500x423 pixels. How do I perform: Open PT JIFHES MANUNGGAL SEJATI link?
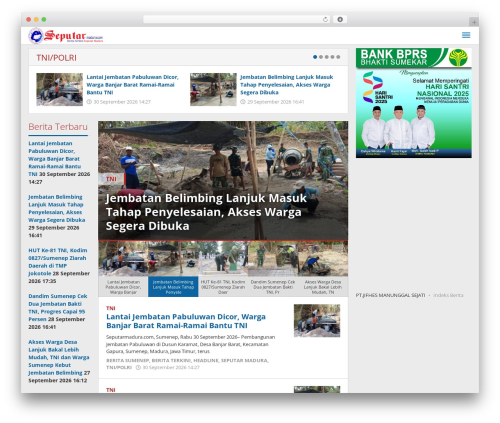coord(390,295)
